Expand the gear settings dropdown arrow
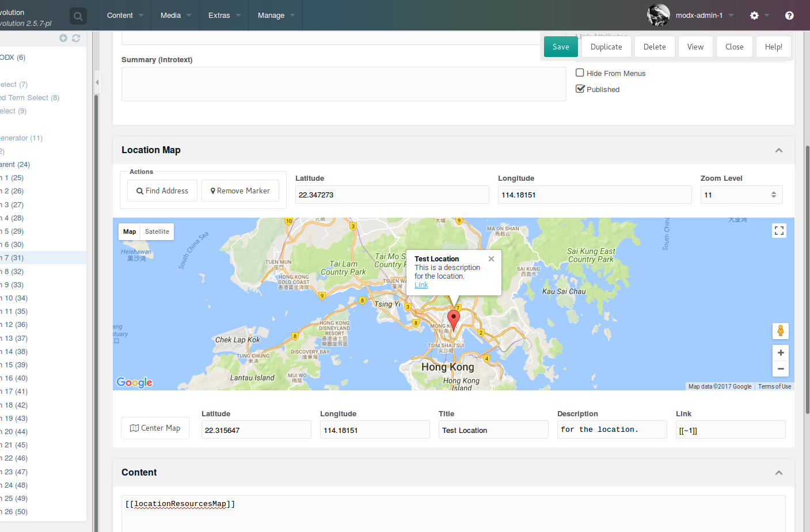The image size is (810, 532). coord(767,16)
